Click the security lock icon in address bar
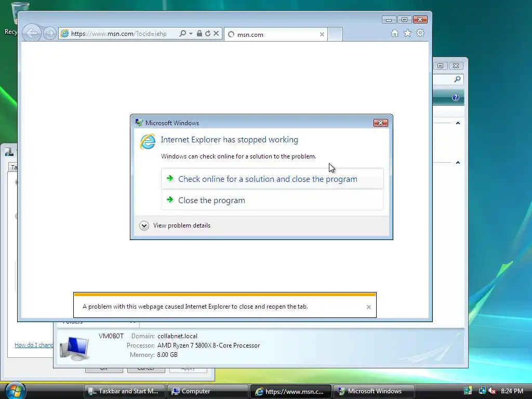Viewport: 532px width, 399px height. [x=199, y=33]
